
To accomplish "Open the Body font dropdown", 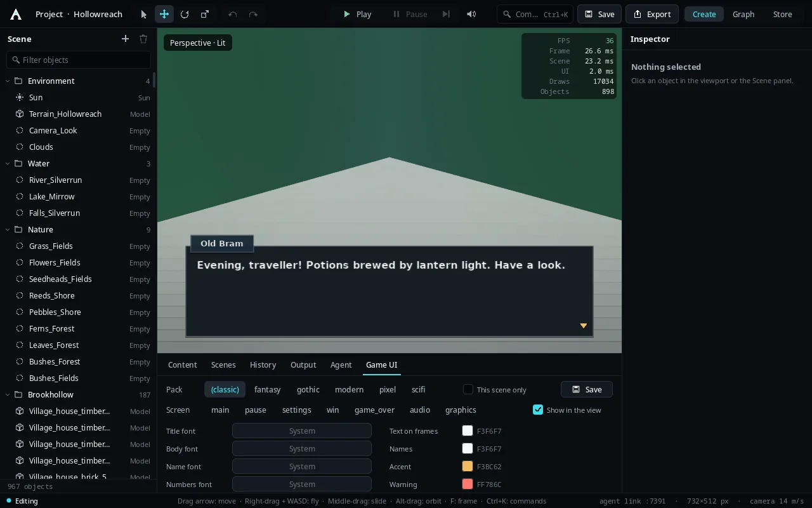I will point(302,448).
